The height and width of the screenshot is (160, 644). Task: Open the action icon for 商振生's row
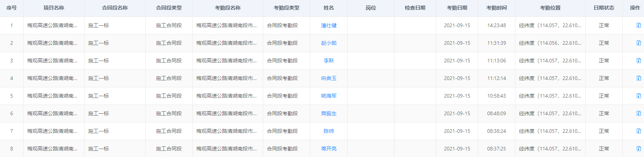(x=638, y=113)
